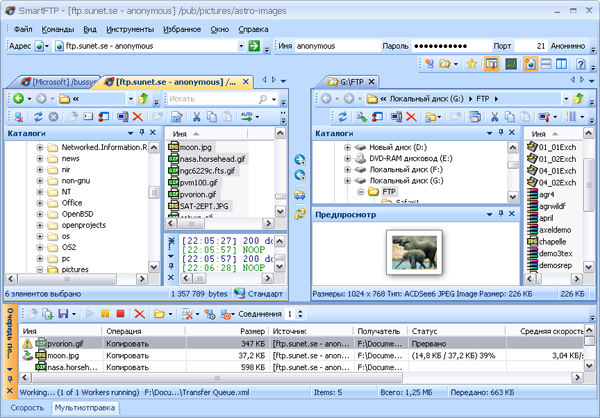The width and height of the screenshot is (600, 418).
Task: Click the Пароль password field
Action: pyautogui.click(x=451, y=46)
